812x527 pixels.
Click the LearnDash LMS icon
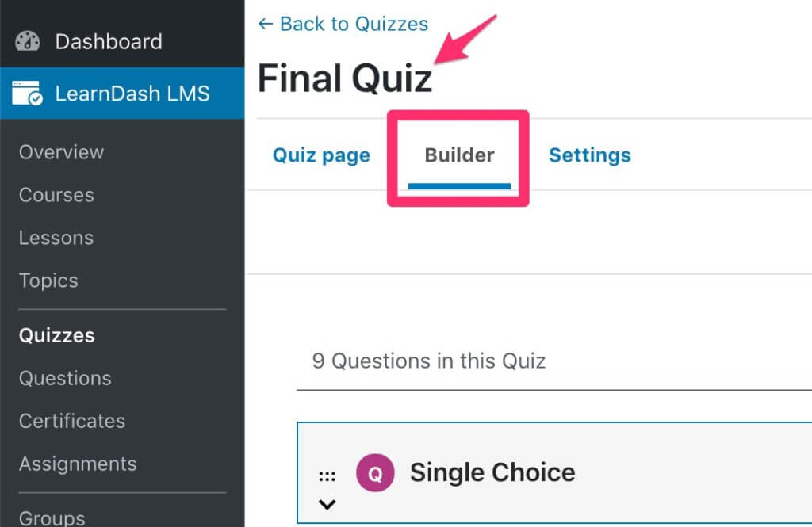(28, 94)
